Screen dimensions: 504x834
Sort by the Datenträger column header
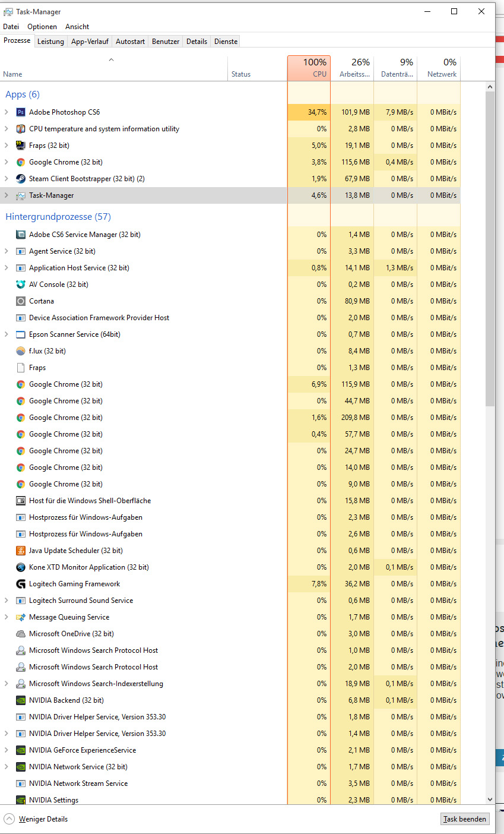pos(395,68)
